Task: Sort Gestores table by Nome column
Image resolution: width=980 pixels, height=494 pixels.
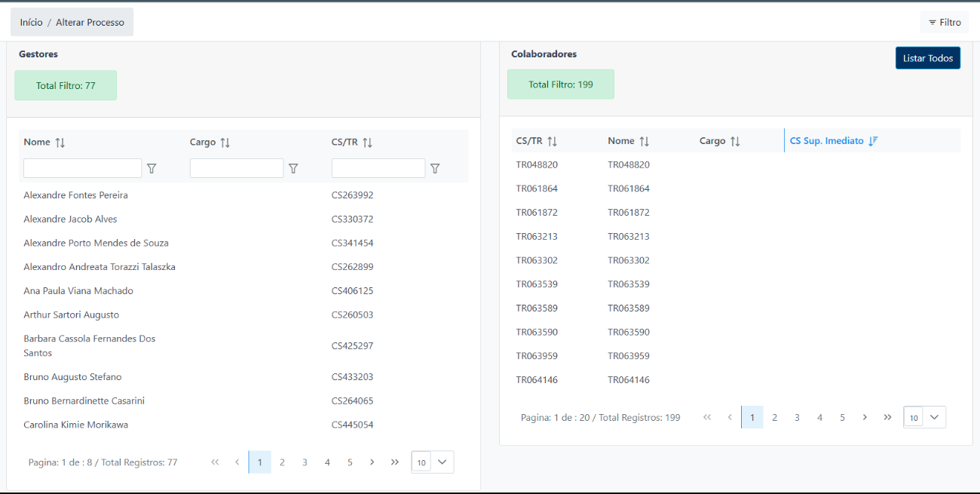Action: [60, 143]
